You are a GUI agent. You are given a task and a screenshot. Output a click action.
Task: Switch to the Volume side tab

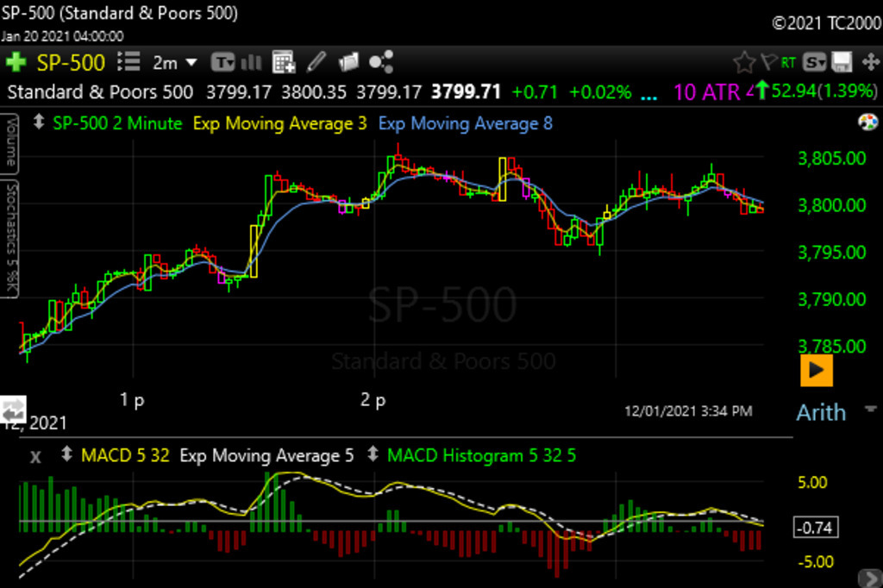tap(9, 142)
